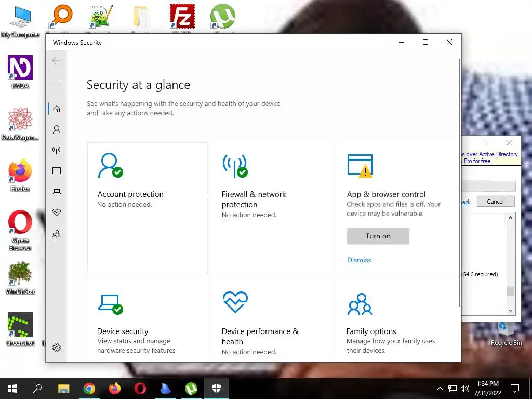Viewport: 532px width, 399px height.
Task: Open the Firewall & network protection tile icon
Action: [x=235, y=166]
